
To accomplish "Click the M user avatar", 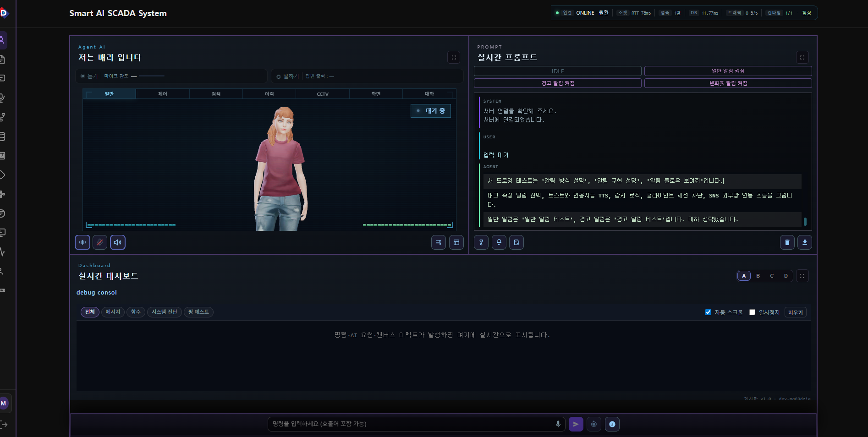I will click(4, 404).
